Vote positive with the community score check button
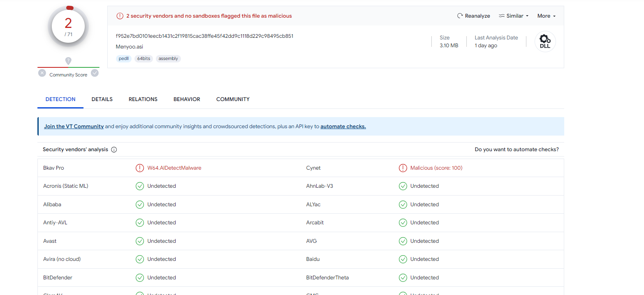This screenshot has height=295, width=644. [95, 73]
